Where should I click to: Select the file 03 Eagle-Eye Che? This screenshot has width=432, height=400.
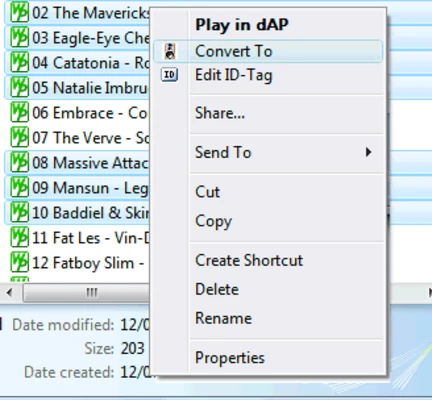[91, 38]
